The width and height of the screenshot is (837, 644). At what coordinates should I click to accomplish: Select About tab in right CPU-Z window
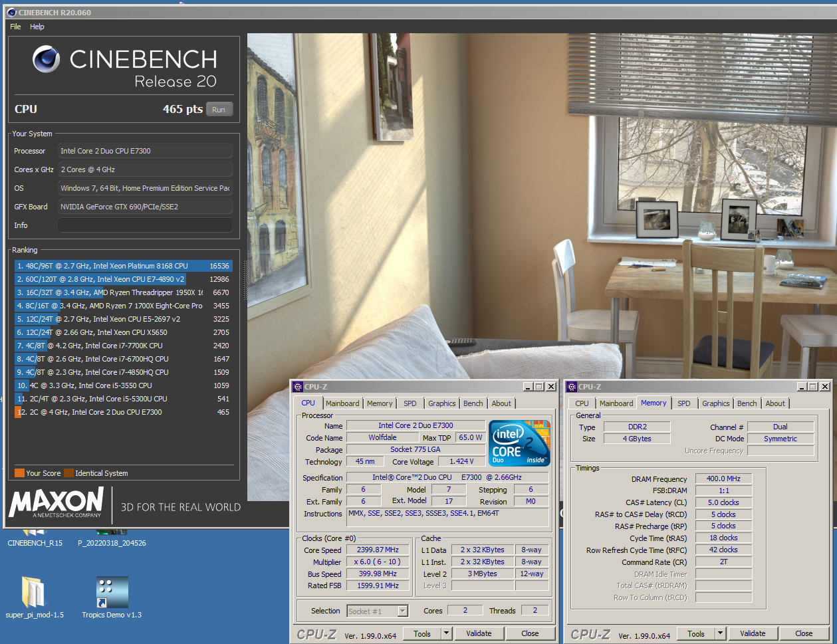pos(776,403)
